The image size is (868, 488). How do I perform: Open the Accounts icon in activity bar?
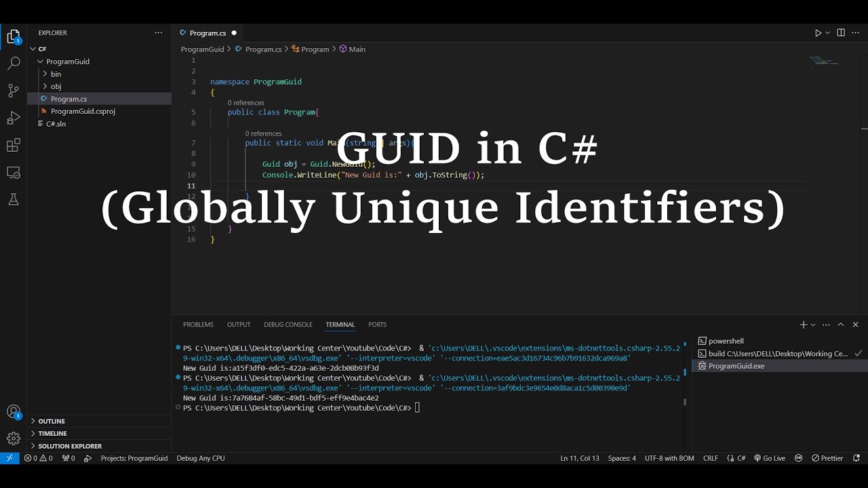[13, 412]
